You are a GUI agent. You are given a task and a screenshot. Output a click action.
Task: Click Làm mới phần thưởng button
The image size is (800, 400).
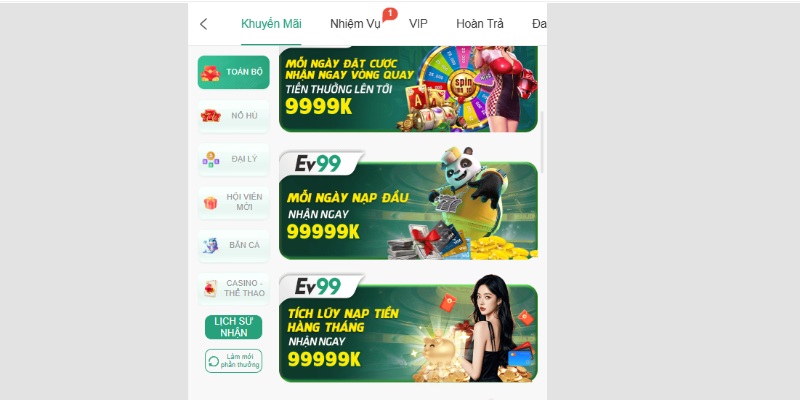pos(234,361)
